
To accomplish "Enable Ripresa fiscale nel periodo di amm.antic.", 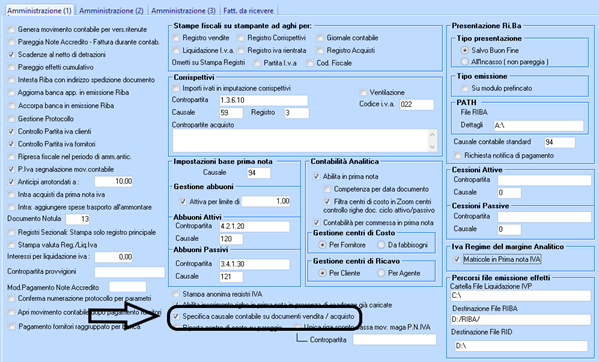I will 11,157.
